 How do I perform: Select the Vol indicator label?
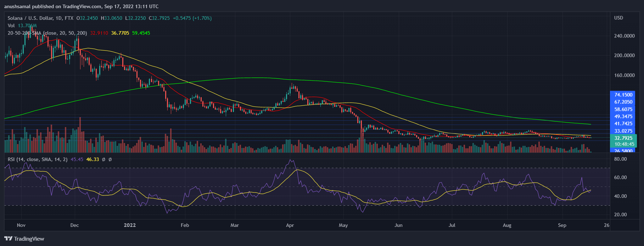point(11,25)
